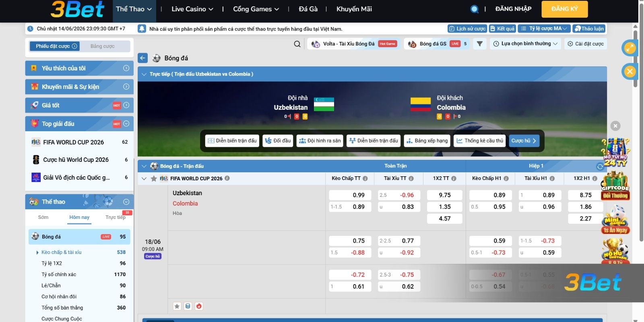Open the Cổng Games menu
Viewport: 644px width, 322px height.
[x=256, y=9]
